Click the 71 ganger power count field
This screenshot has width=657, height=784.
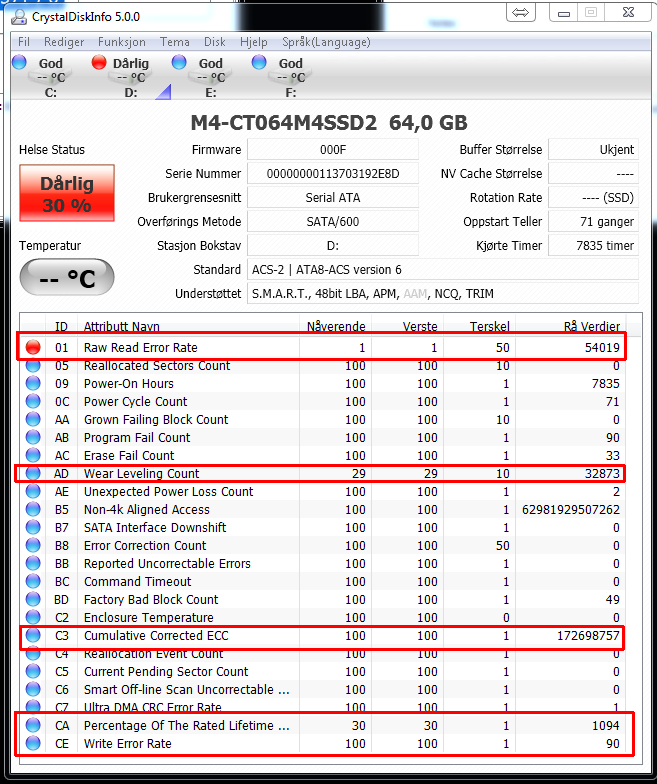coord(594,222)
